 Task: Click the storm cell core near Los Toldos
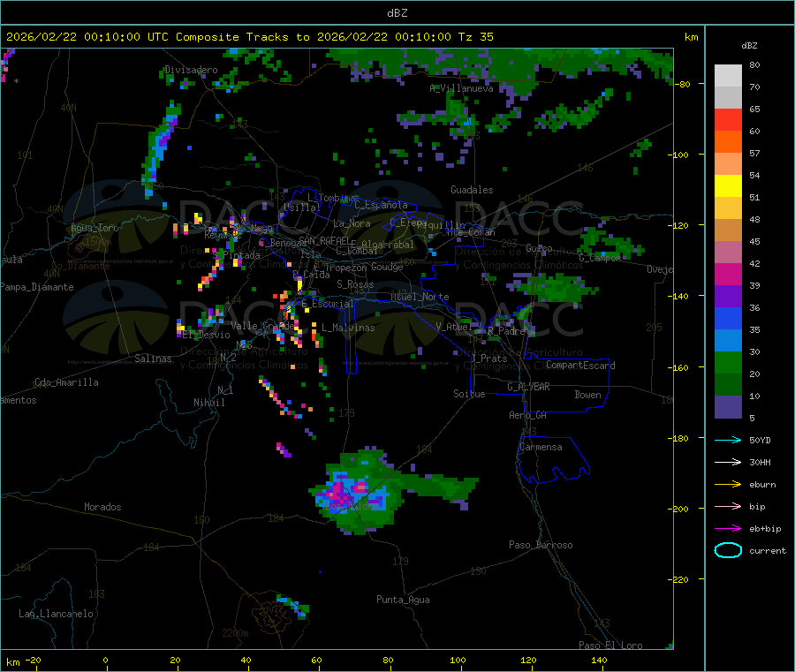338,492
